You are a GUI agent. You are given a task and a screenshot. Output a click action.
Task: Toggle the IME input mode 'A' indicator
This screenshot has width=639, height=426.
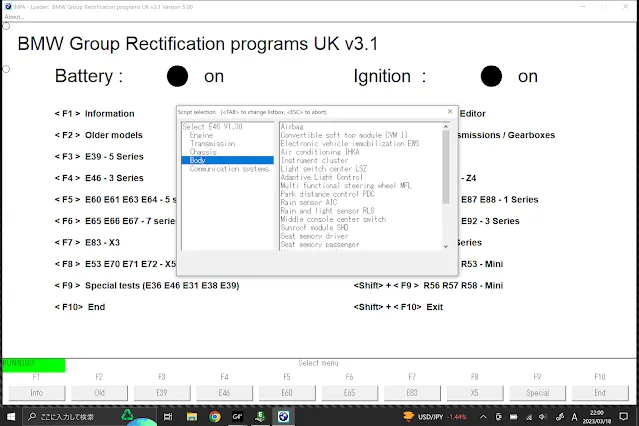click(x=574, y=417)
